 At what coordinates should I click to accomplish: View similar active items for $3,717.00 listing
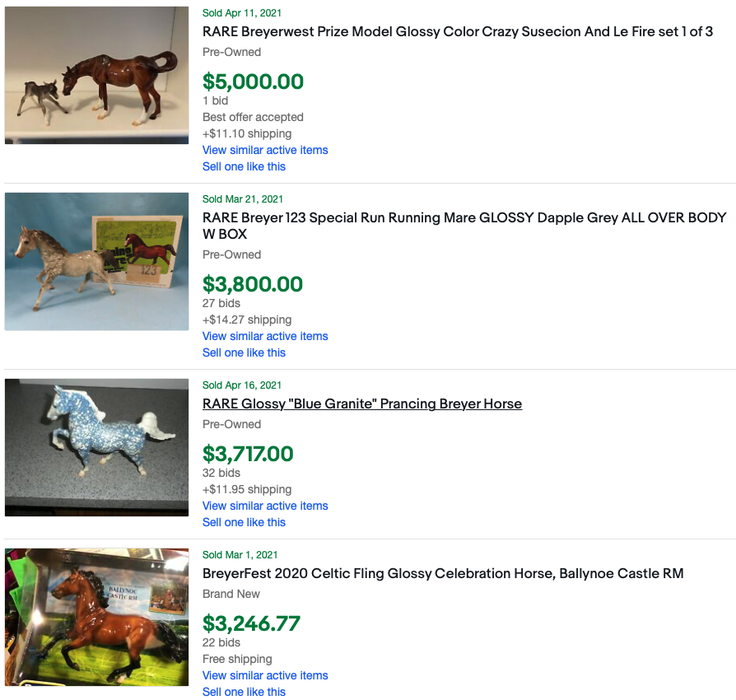pyautogui.click(x=265, y=506)
